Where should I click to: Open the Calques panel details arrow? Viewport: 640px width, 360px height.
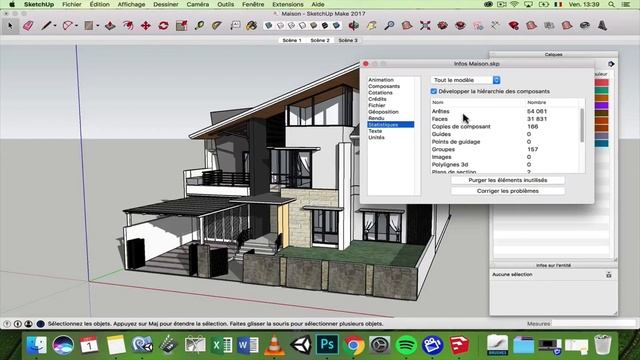[611, 64]
